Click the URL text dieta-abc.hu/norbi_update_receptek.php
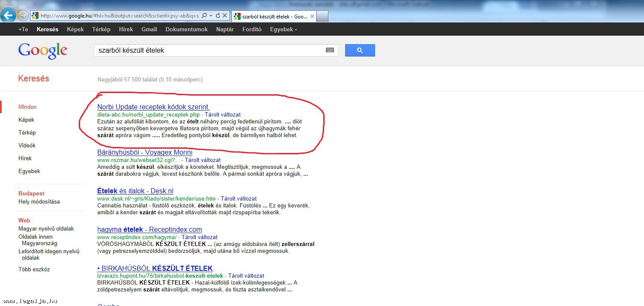This screenshot has width=644, height=306. [148, 115]
